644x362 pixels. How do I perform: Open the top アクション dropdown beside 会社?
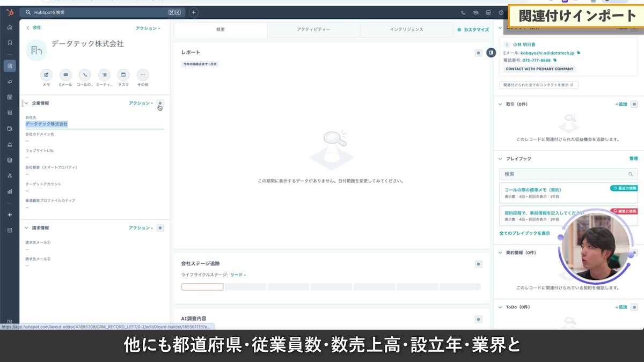tap(148, 28)
